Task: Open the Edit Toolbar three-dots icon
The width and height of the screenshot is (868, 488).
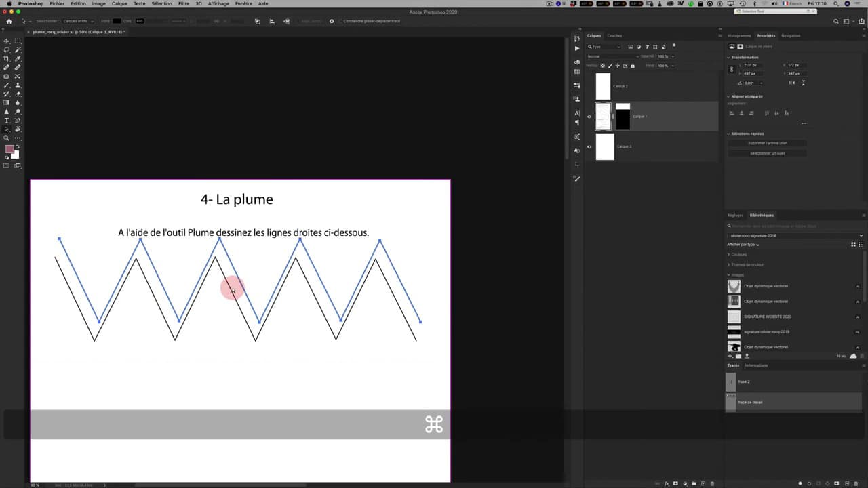Action: [x=18, y=138]
